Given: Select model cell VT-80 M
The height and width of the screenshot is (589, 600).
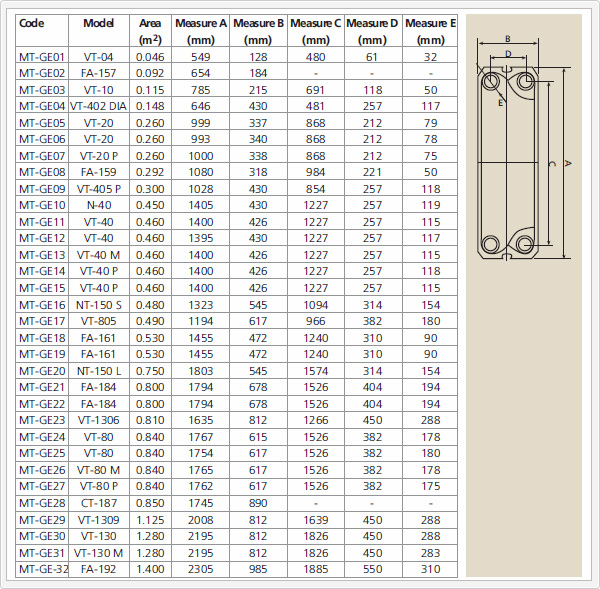Looking at the screenshot, I should (98, 470).
